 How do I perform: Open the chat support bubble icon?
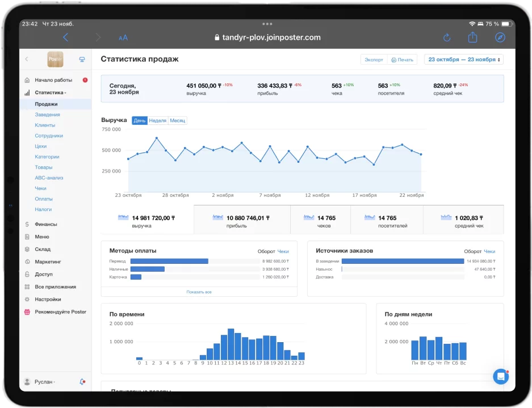500,376
